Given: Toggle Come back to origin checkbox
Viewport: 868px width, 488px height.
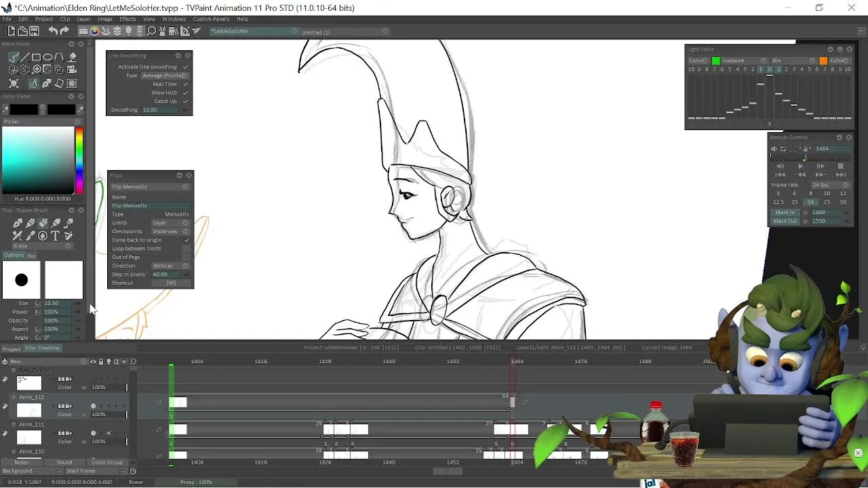Looking at the screenshot, I should tap(186, 240).
